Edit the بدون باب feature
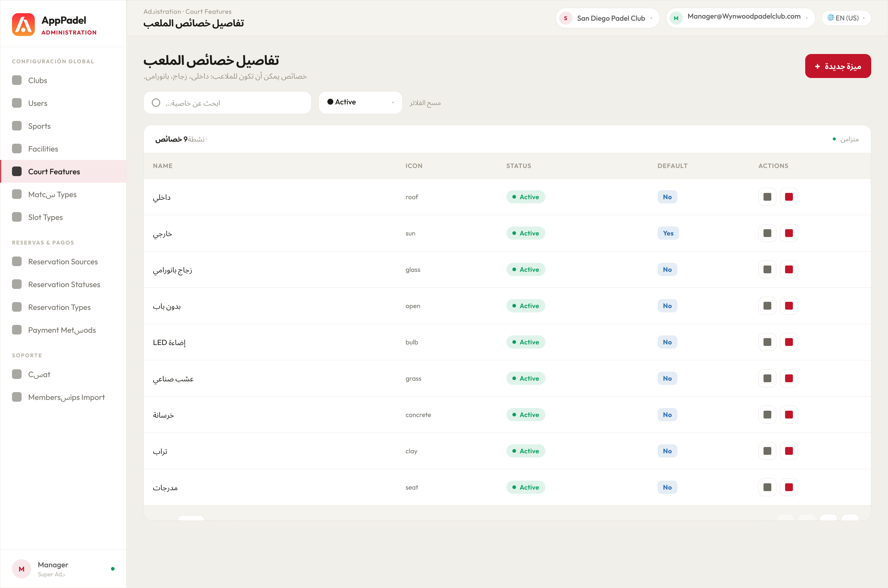888x588 pixels. pos(767,306)
